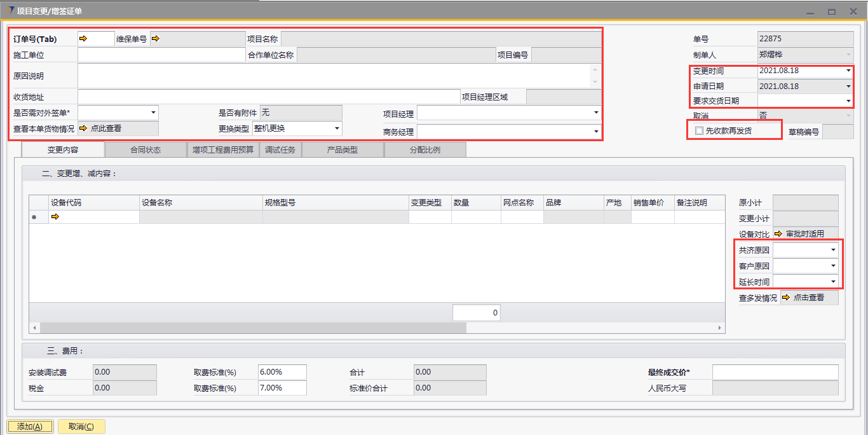Switch to the 合同状态 tab

click(146, 150)
